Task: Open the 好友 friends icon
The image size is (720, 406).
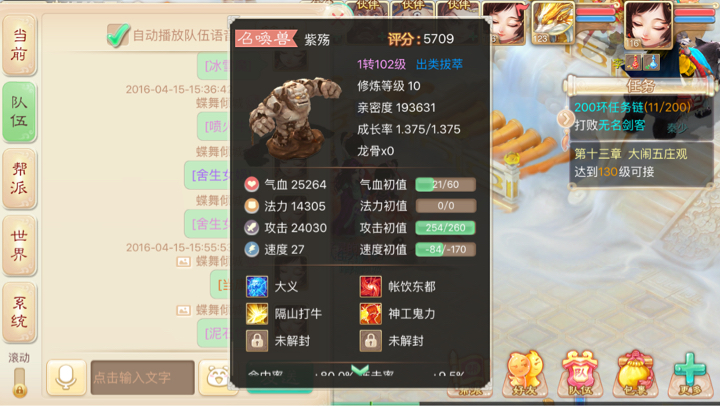Action: tap(525, 373)
